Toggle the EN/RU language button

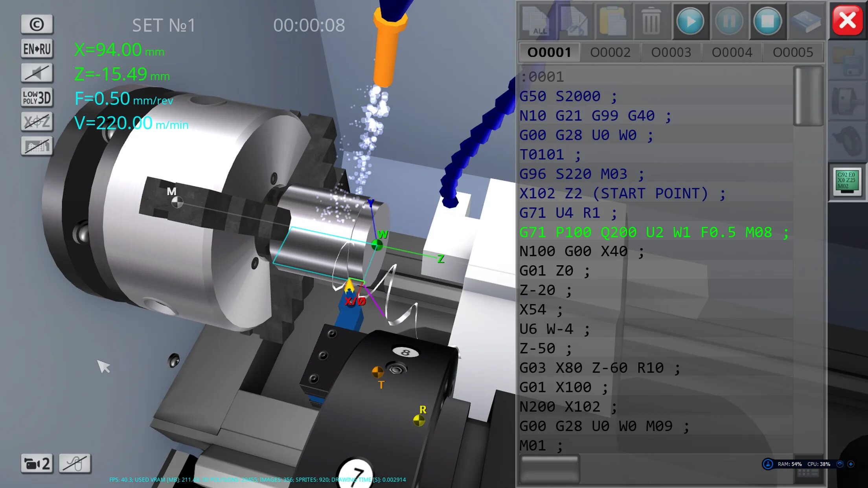[x=37, y=49]
